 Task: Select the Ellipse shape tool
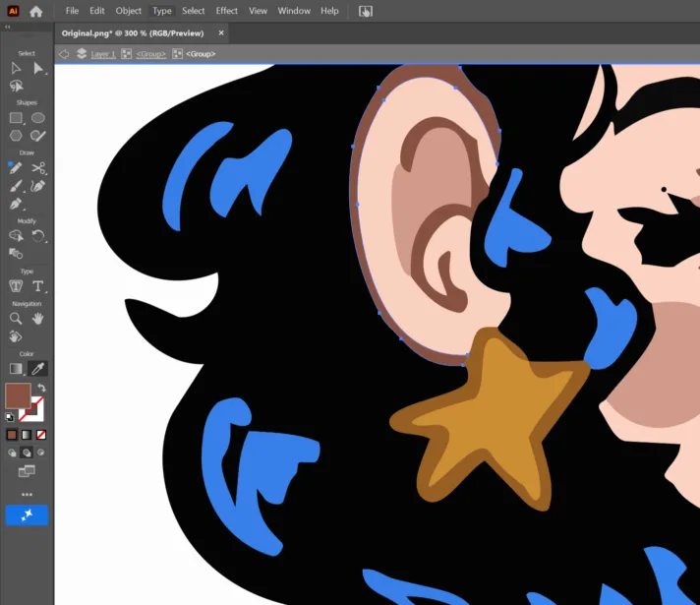coord(38,118)
